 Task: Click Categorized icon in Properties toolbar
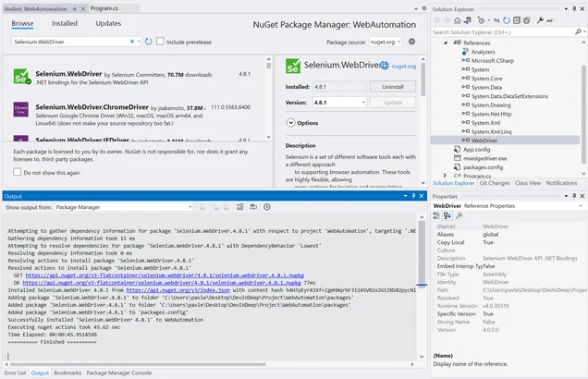point(436,215)
